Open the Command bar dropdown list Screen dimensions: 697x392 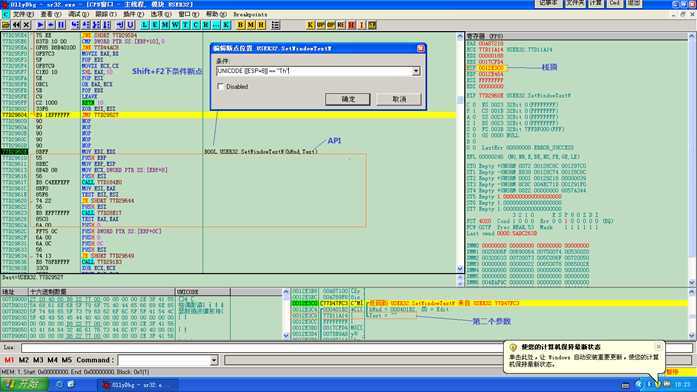pyautogui.click(x=214, y=360)
